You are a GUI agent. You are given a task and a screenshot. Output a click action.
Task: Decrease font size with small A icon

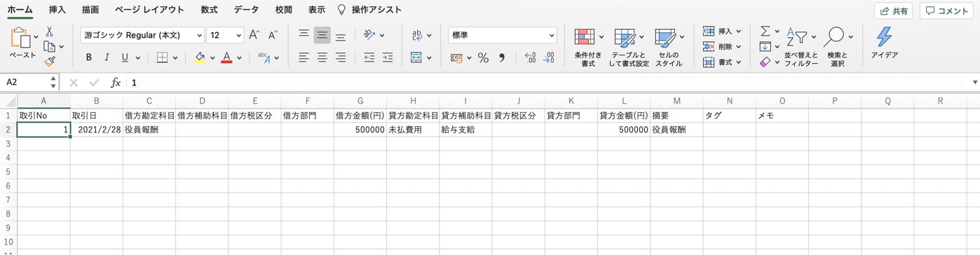click(x=273, y=35)
